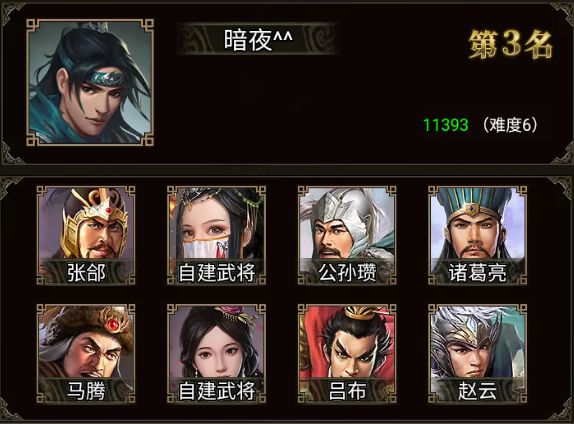Tap 自建武将 caption under the veiled woman
Screen dimensions: 574x424
pos(216,273)
